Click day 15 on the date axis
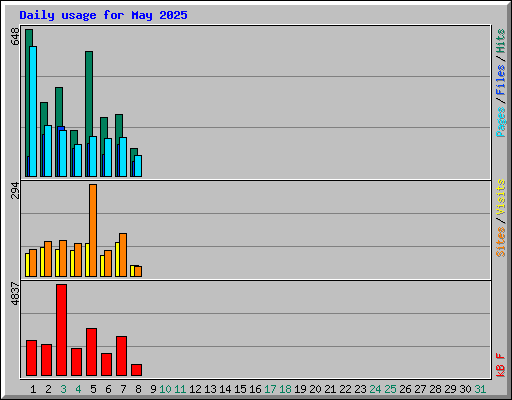The height and width of the screenshot is (400, 512). 240,389
